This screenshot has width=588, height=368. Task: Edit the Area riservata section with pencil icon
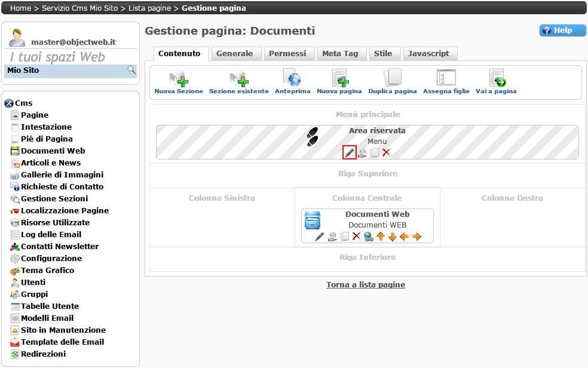(350, 152)
